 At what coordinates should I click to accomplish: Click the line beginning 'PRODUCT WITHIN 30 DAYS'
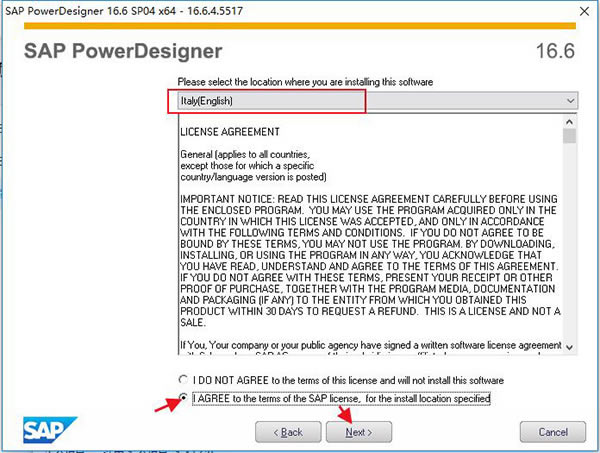[370, 311]
